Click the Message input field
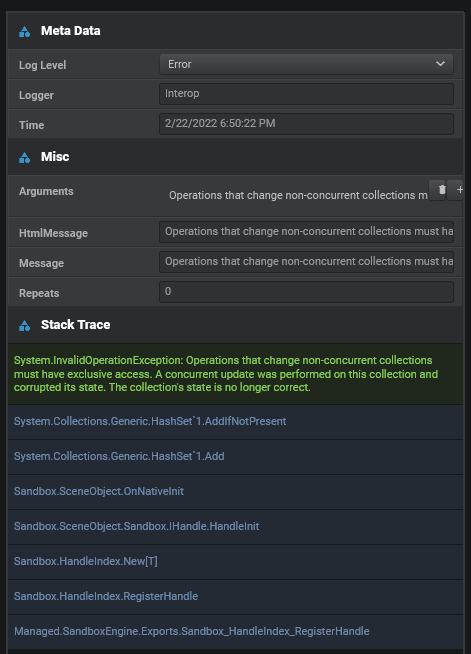This screenshot has height=654, width=471. pyautogui.click(x=306, y=262)
